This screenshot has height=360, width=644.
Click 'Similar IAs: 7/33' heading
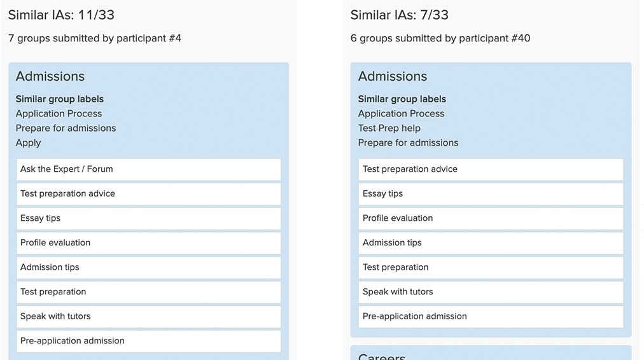[399, 15]
